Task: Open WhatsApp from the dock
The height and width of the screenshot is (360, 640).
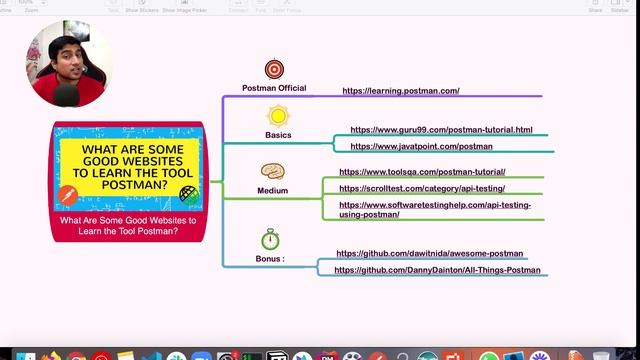Action: (x=489, y=356)
